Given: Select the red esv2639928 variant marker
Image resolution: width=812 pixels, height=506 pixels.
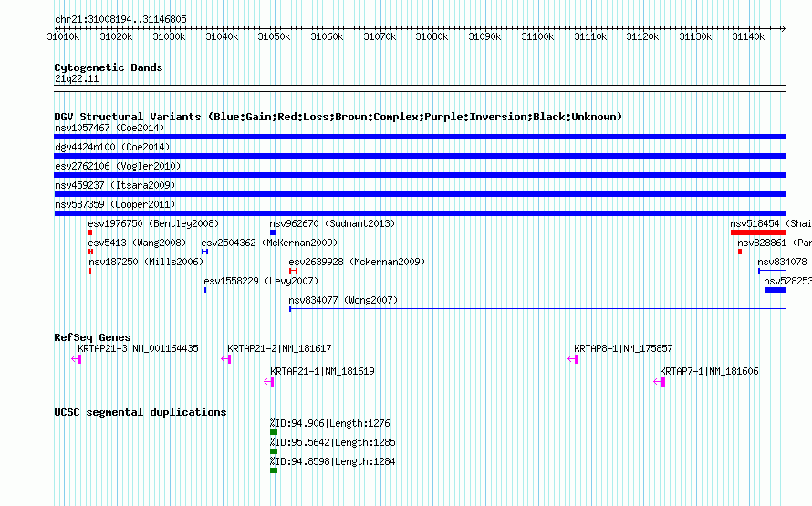Looking at the screenshot, I should click(x=293, y=271).
